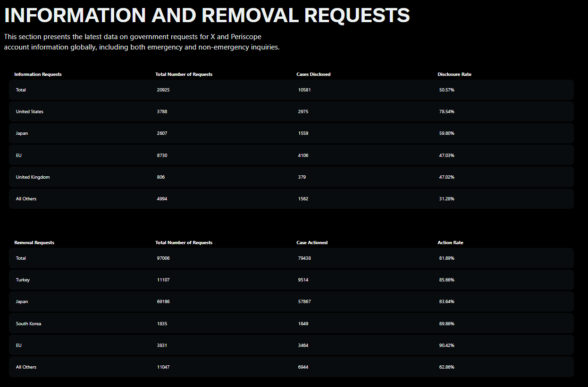The height and width of the screenshot is (387, 588).
Task: Click action rate 90.42%
Action: [446, 346]
